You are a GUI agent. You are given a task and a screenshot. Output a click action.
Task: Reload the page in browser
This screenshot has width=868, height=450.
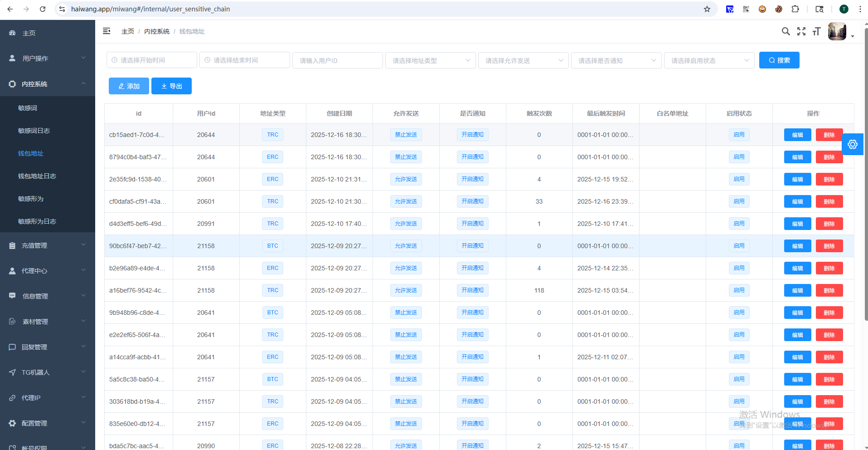[x=43, y=9]
